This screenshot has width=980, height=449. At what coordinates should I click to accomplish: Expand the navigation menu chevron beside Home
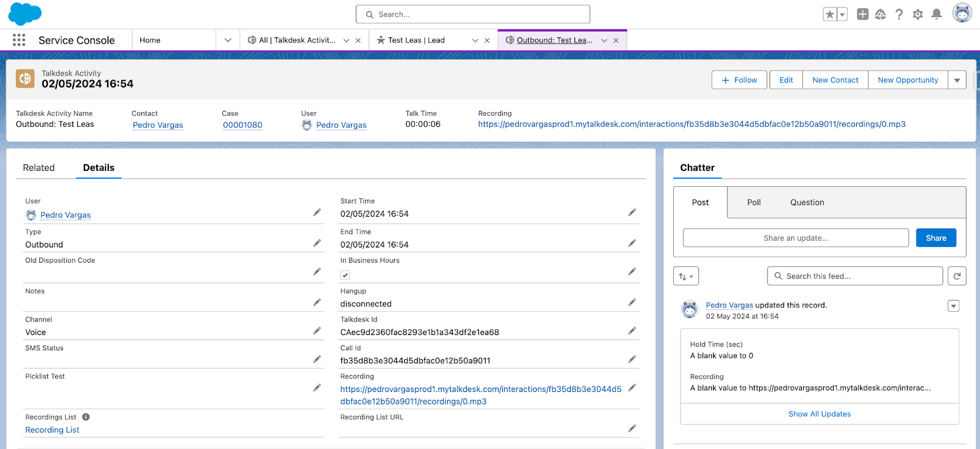click(x=228, y=40)
